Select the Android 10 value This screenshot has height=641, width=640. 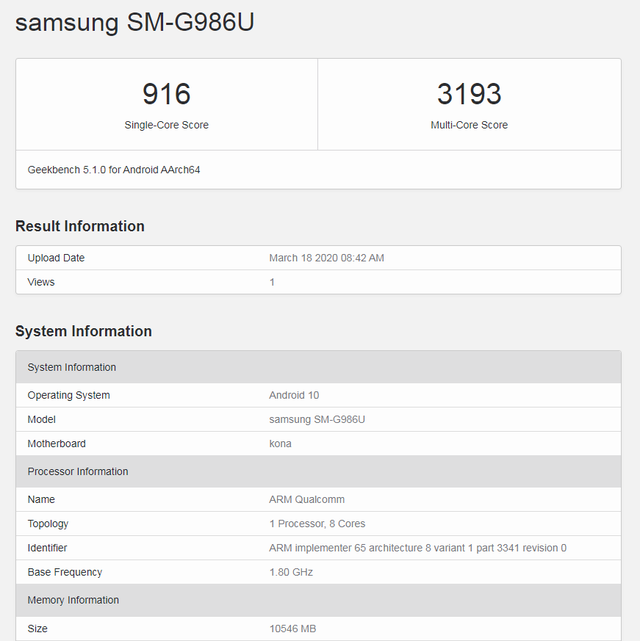294,395
